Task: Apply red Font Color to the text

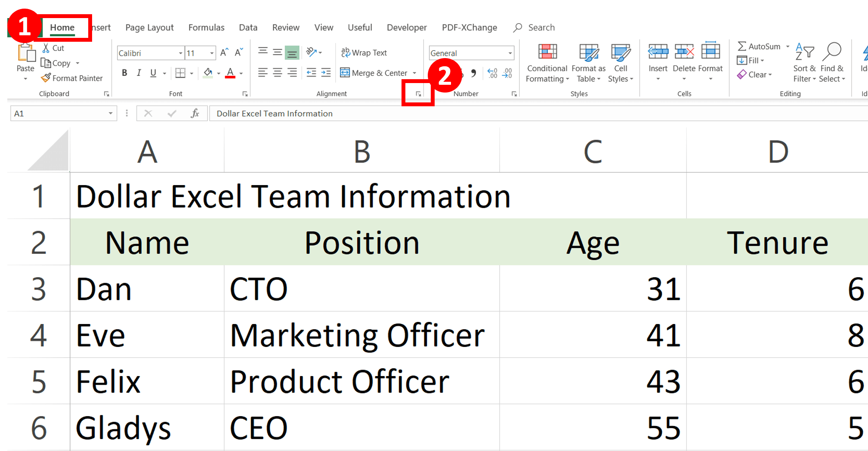Action: point(231,73)
